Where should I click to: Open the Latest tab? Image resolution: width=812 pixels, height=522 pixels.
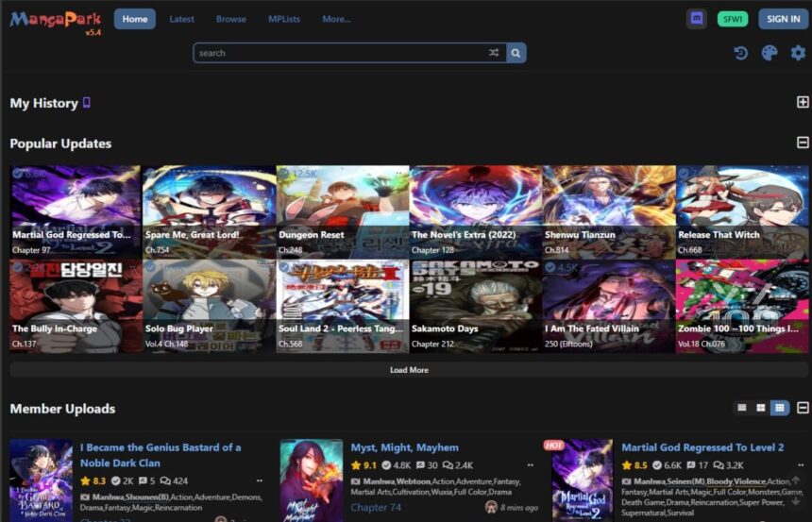pos(182,19)
